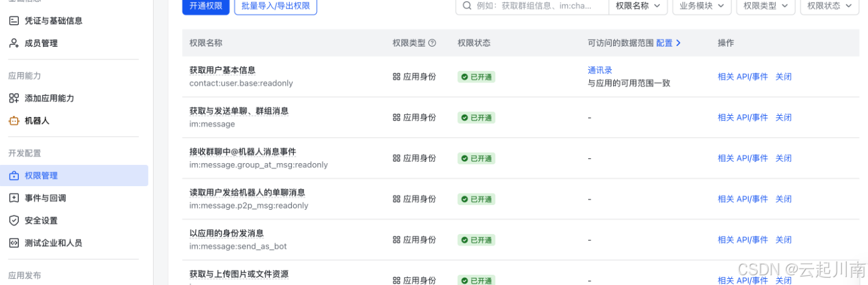Click the 批量导入/导出权限 button
Screen dimensions: 868x285
276,6
